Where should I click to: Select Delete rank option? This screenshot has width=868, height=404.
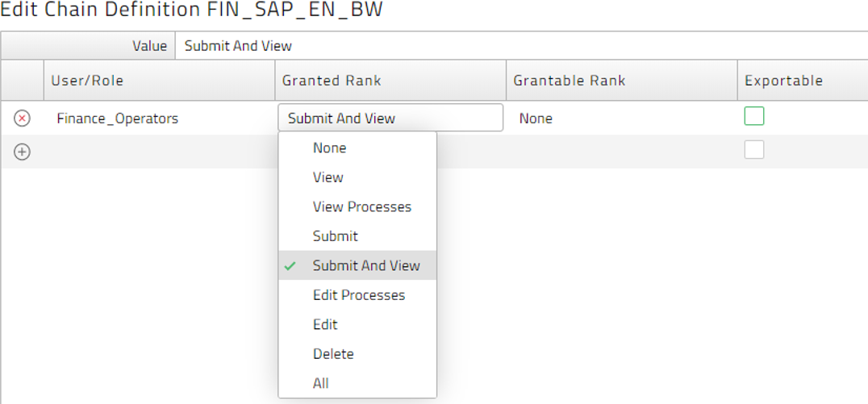point(357,354)
